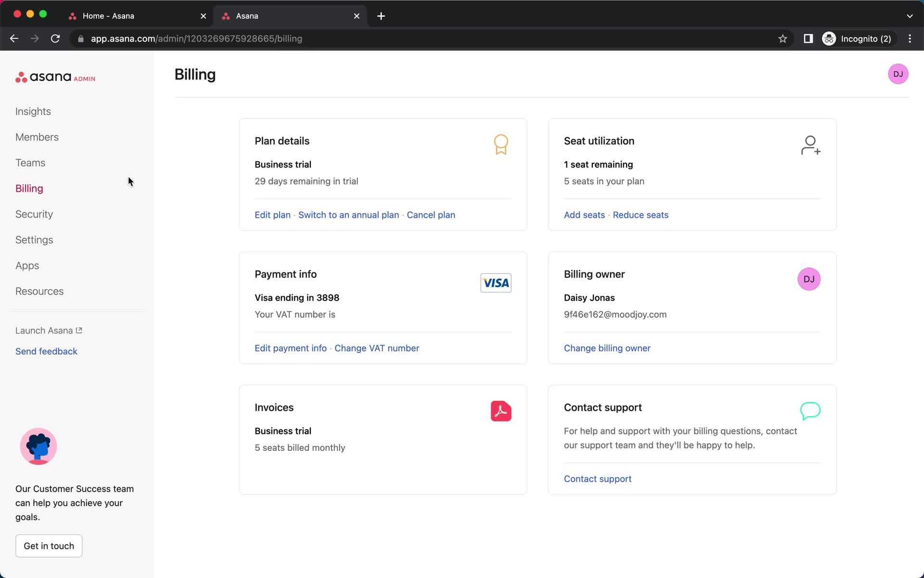Click the Plan details ribbon award icon
The width and height of the screenshot is (924, 578).
(x=501, y=144)
